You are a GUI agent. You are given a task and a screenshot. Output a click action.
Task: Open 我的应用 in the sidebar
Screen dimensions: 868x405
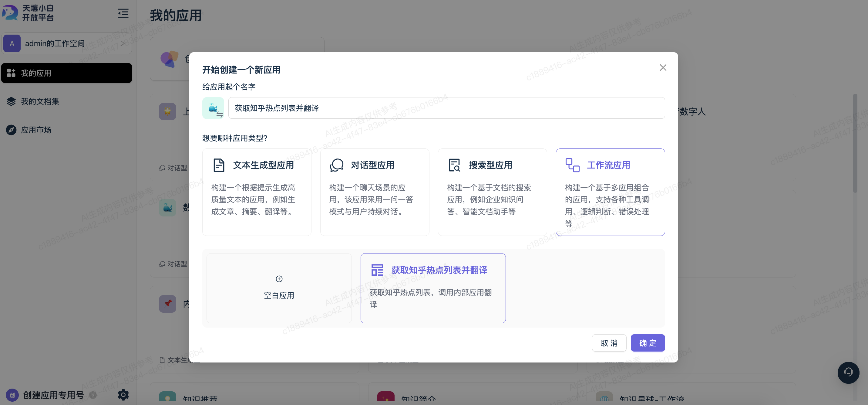point(67,73)
